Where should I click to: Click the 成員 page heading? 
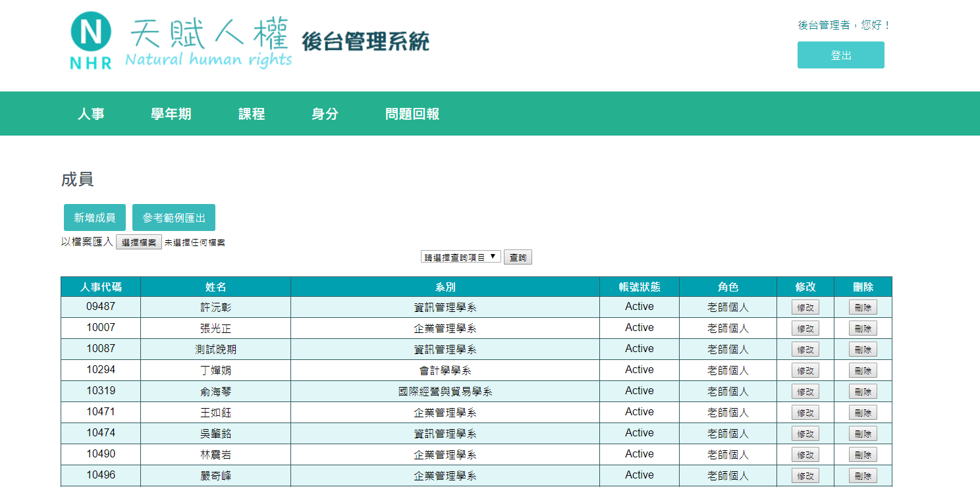[x=77, y=179]
